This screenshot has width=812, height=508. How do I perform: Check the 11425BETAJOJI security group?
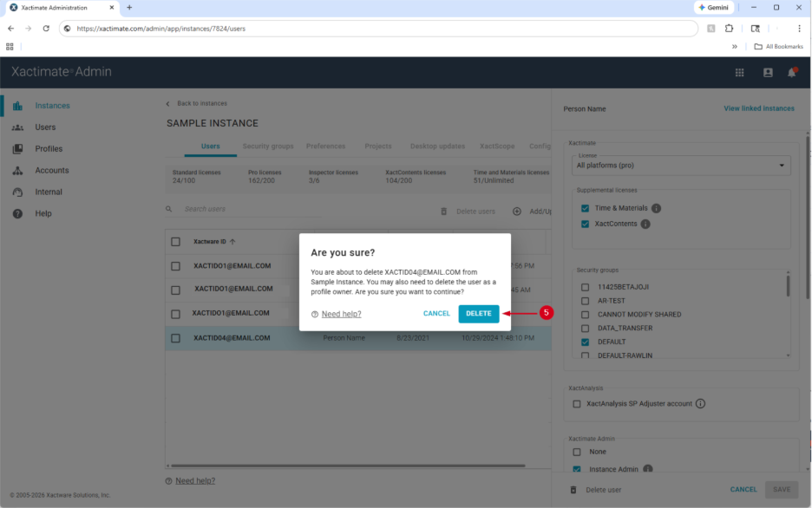coord(586,287)
